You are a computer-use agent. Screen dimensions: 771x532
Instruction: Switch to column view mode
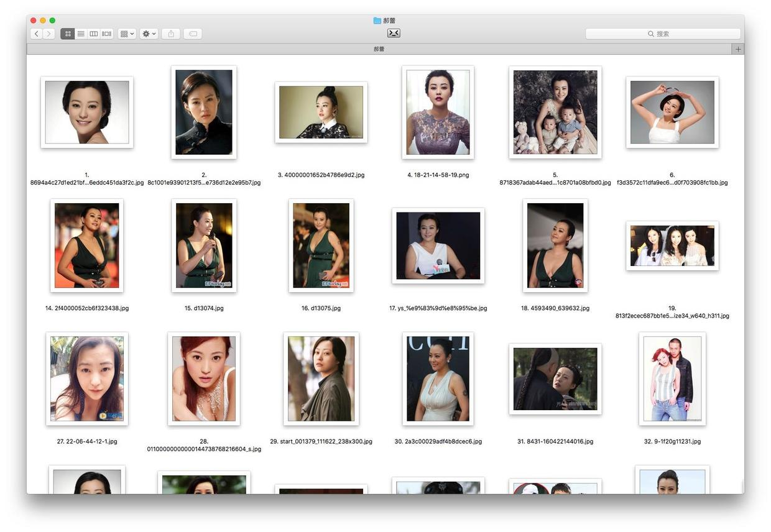tap(94, 34)
